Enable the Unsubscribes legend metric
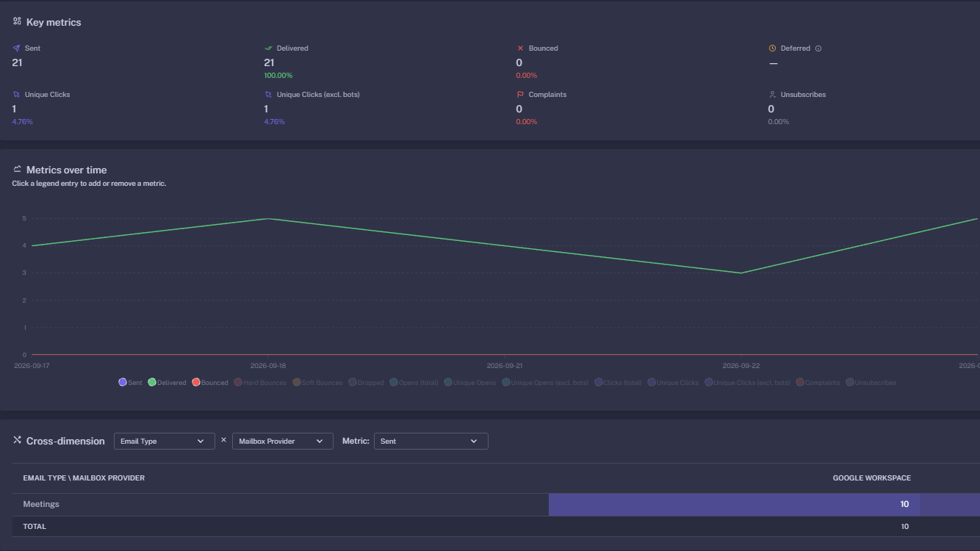The height and width of the screenshot is (551, 980). point(871,383)
